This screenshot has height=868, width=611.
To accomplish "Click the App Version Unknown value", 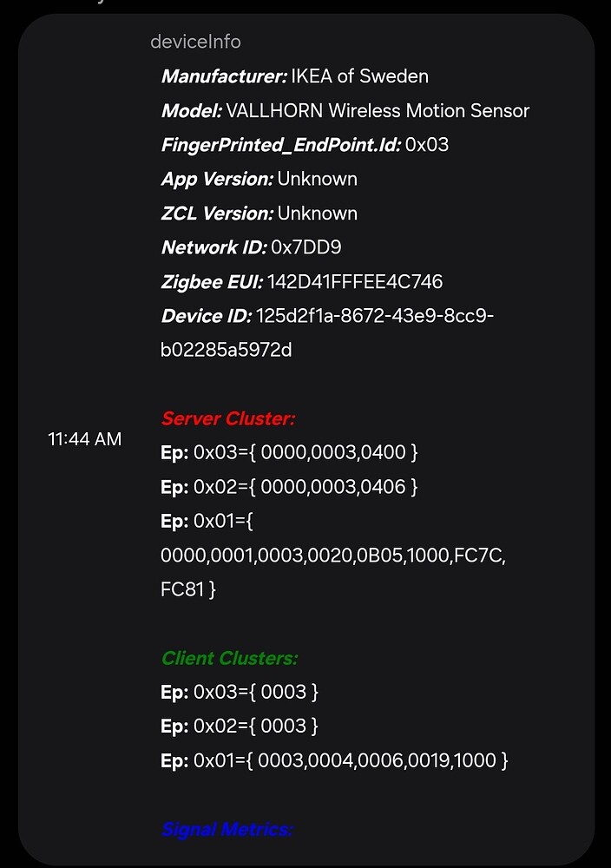I will [x=317, y=179].
